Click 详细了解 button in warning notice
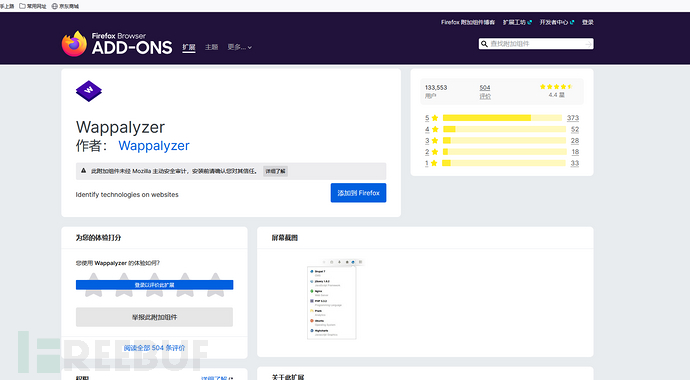 click(x=275, y=171)
